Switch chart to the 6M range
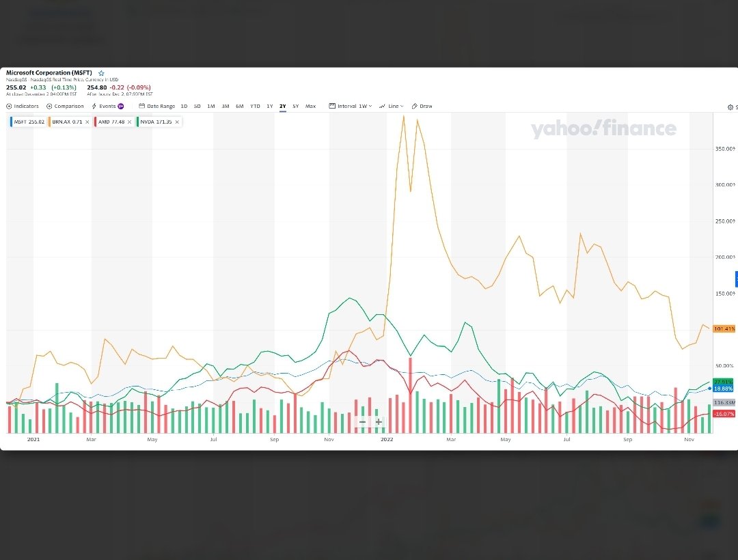Screen dimensions: 738x560 240,107
